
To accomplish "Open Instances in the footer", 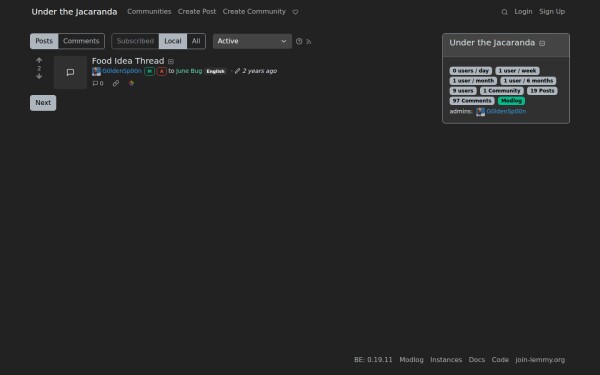I will pyautogui.click(x=446, y=360).
